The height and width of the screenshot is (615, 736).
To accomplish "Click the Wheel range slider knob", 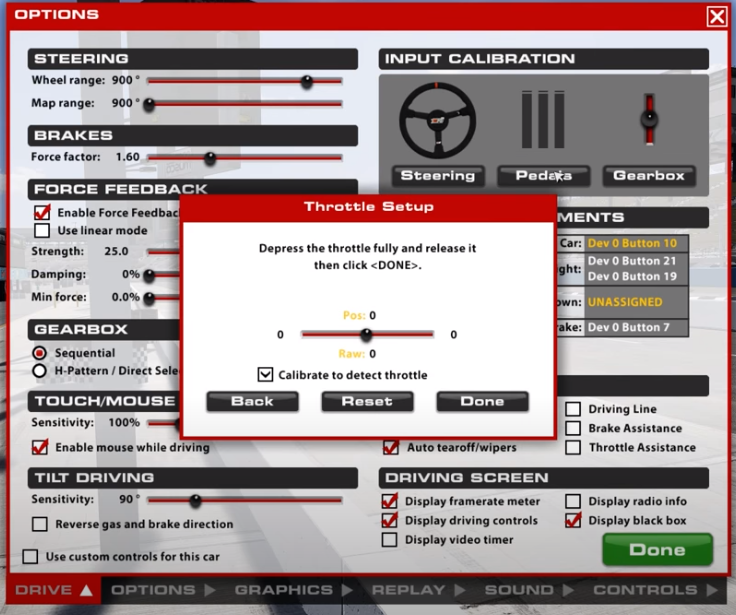I will click(307, 81).
